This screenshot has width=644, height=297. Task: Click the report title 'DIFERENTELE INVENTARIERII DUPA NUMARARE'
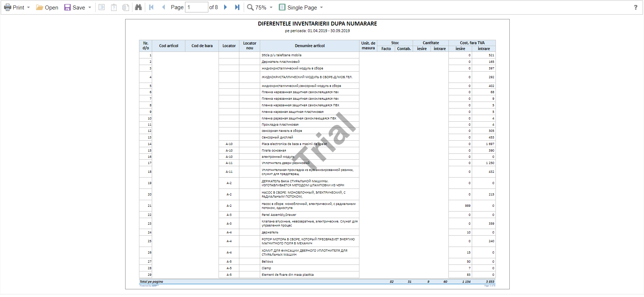[x=317, y=24]
